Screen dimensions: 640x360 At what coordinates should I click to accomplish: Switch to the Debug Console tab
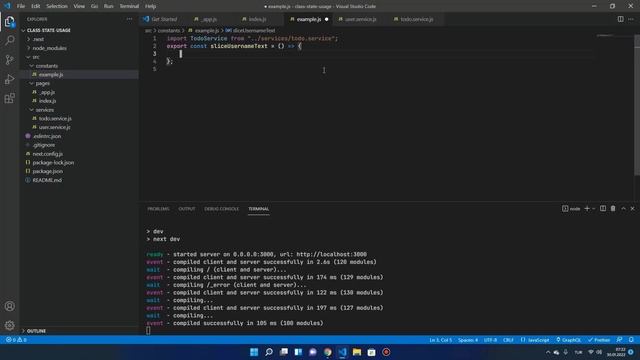pos(221,209)
